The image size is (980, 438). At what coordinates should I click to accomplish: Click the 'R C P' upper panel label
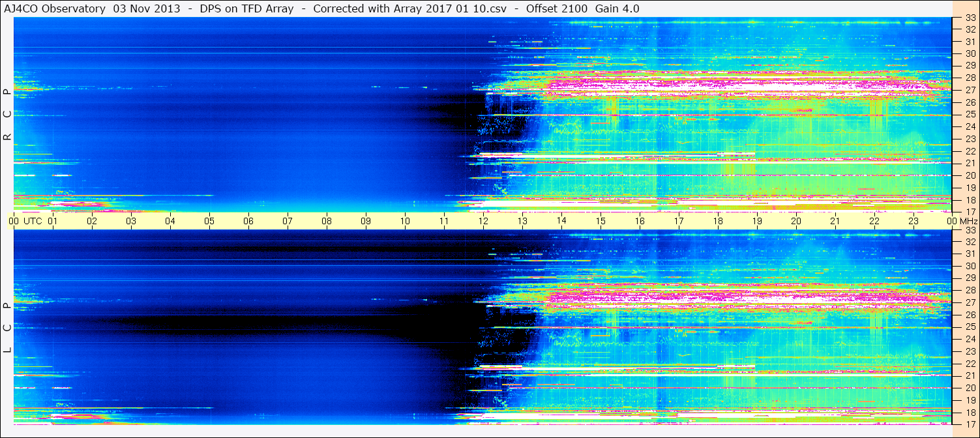(x=7, y=115)
